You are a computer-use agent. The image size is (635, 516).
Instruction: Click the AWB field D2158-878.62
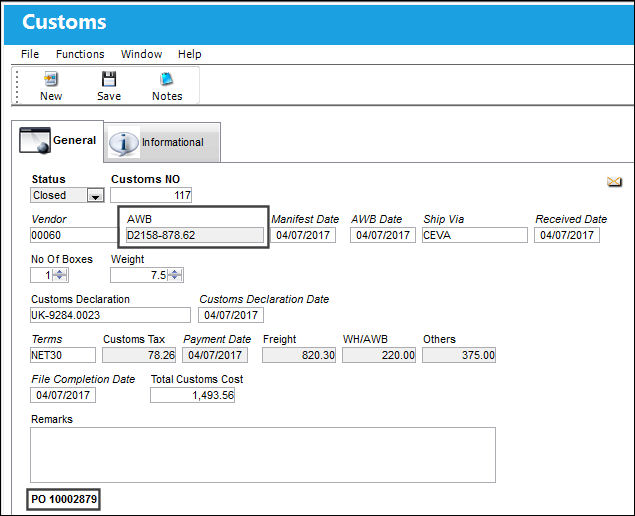194,235
